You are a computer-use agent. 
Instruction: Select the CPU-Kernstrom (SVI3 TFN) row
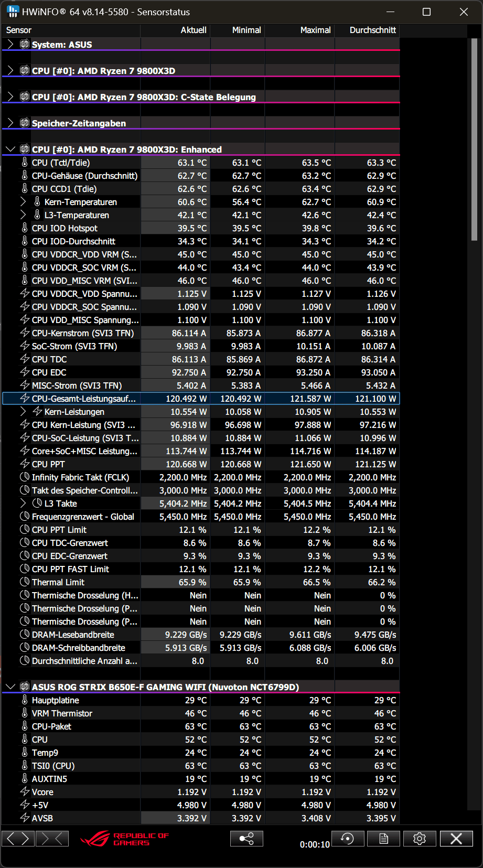[201, 333]
